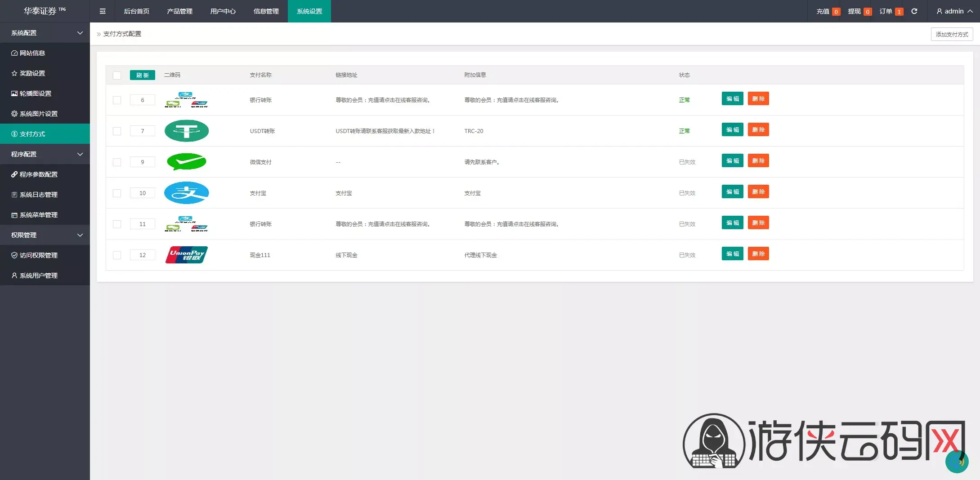Click the sort order field showing 7
This screenshot has height=480, width=980.
[143, 131]
